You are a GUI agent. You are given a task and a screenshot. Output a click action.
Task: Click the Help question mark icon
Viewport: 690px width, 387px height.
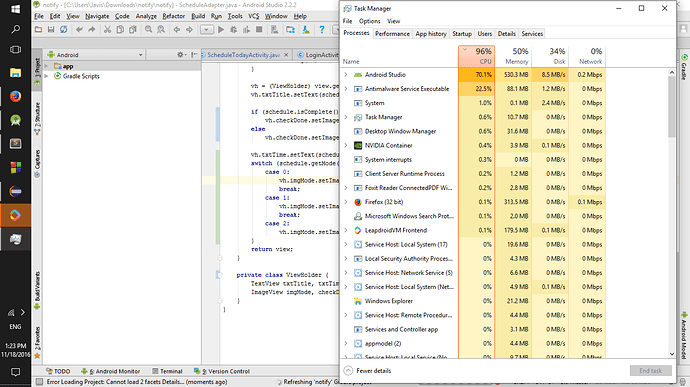[x=322, y=29]
